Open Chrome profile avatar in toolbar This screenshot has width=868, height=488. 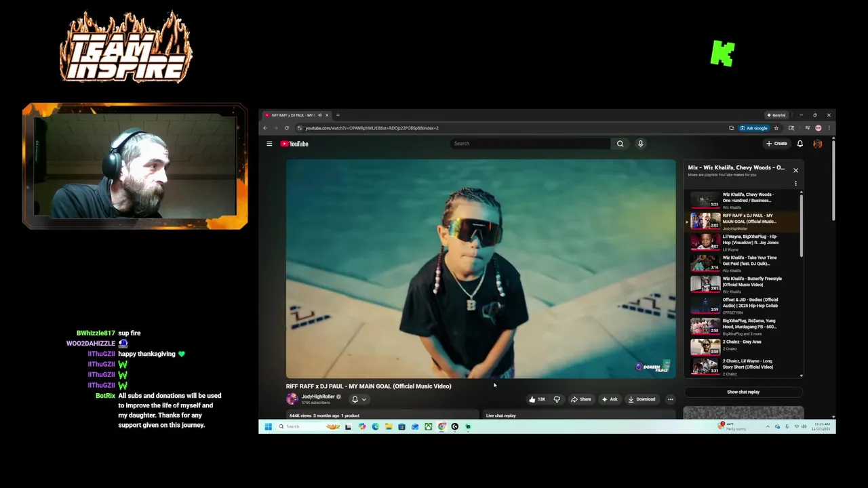(x=818, y=128)
